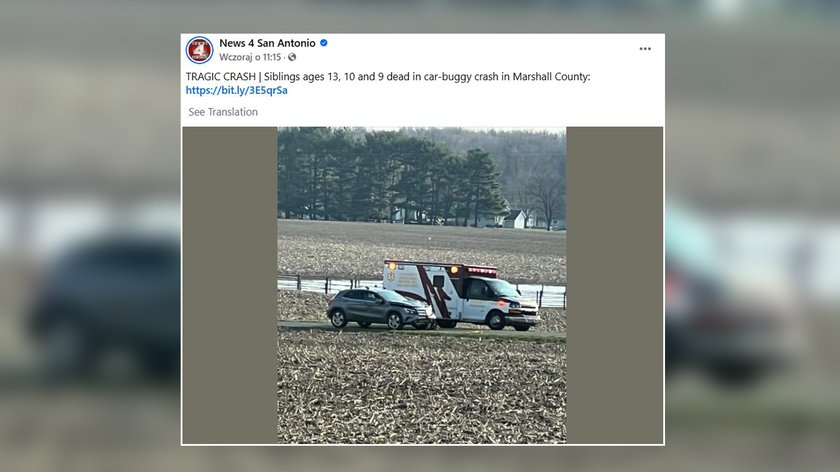Viewport: 840px width, 472px height.
Task: Open the three-dot post options menu
Action: (645, 49)
